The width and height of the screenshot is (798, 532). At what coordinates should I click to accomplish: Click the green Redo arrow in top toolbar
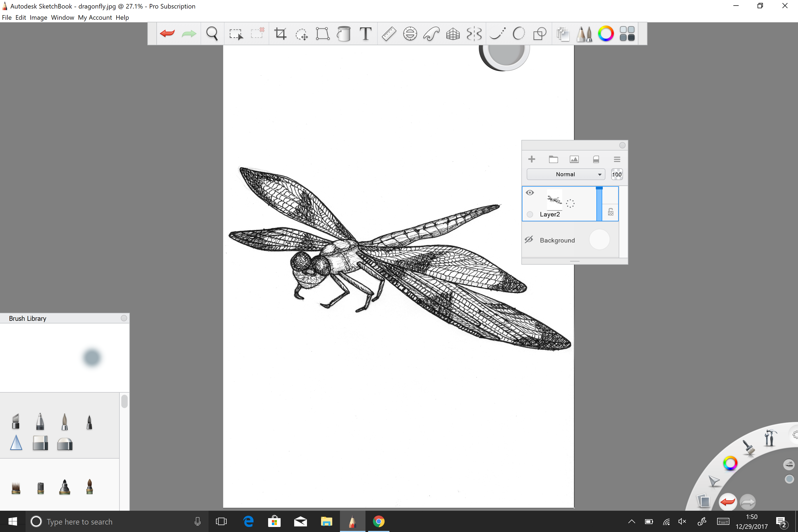189,34
